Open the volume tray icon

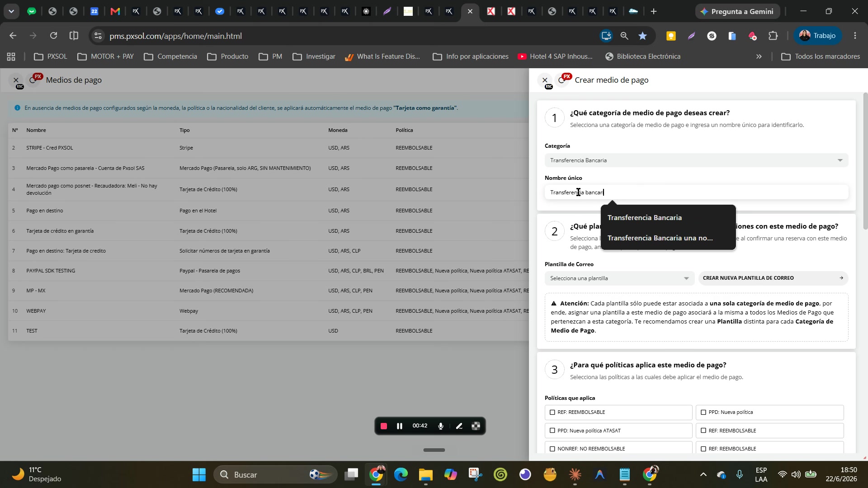(796, 475)
